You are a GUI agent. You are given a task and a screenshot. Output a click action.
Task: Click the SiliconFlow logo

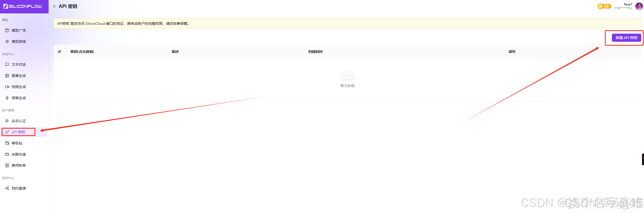pos(23,6)
